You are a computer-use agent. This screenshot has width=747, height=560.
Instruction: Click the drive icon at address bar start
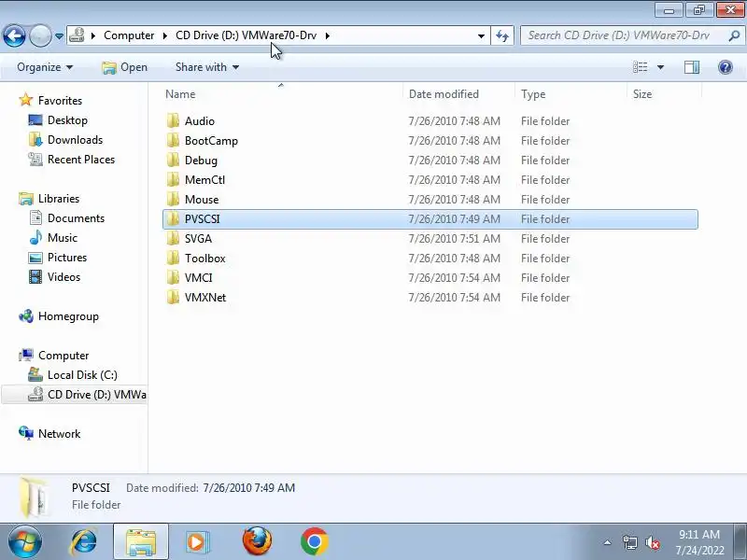(77, 35)
